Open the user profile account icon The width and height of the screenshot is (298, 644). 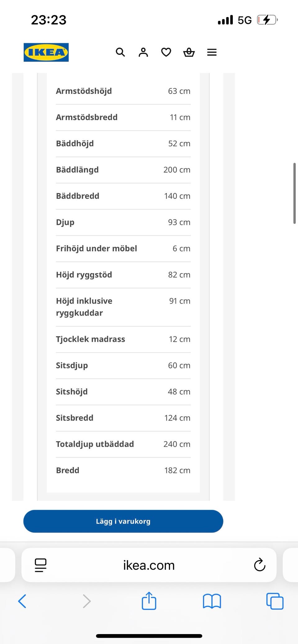coord(143,52)
